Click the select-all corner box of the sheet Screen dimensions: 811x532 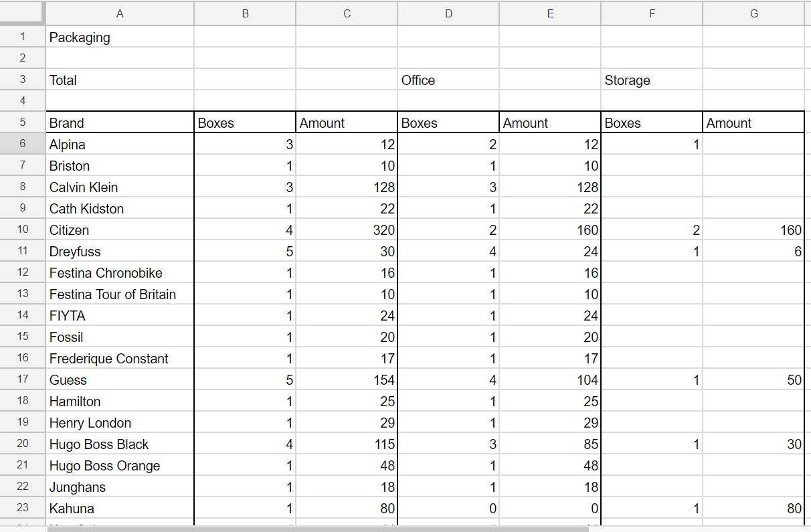(22, 13)
